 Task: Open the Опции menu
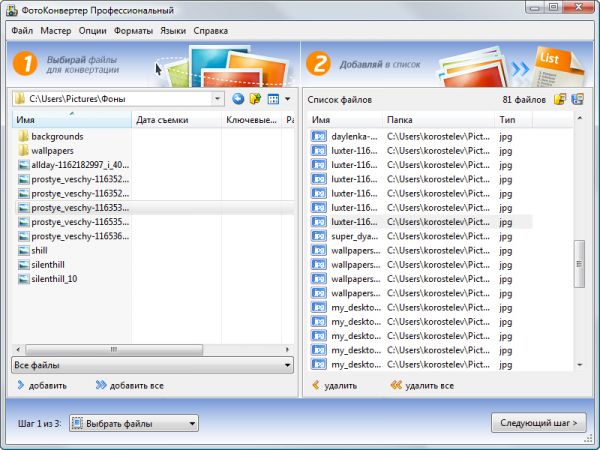(x=93, y=31)
